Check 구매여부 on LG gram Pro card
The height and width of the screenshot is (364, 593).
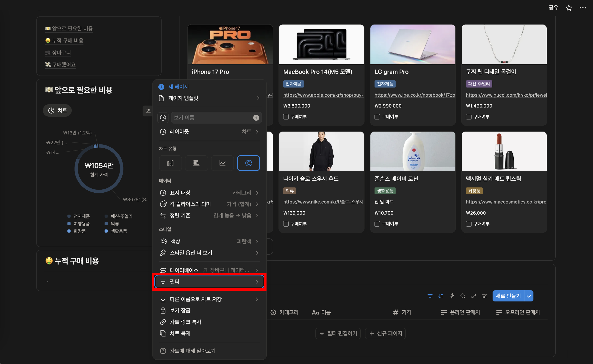point(377,117)
